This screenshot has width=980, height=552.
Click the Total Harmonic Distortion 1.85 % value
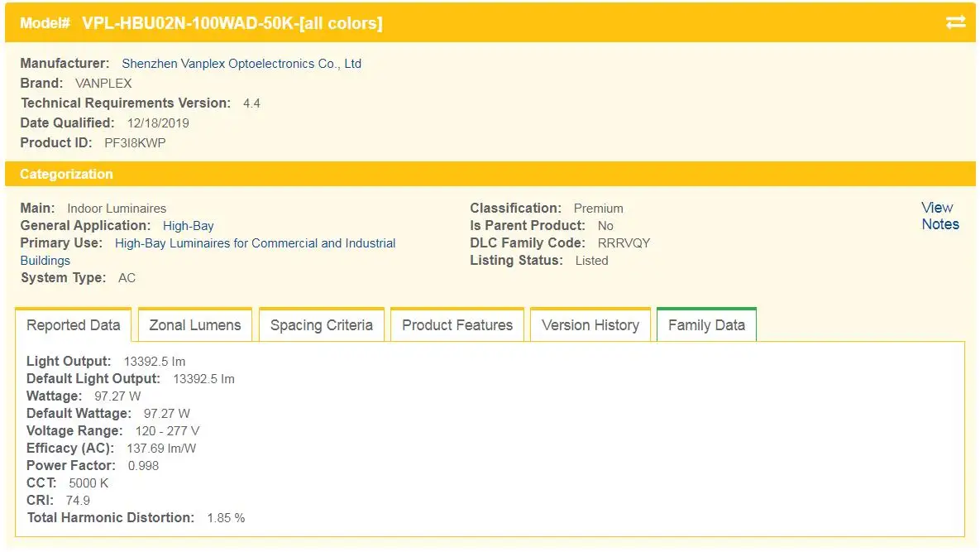coord(226,518)
